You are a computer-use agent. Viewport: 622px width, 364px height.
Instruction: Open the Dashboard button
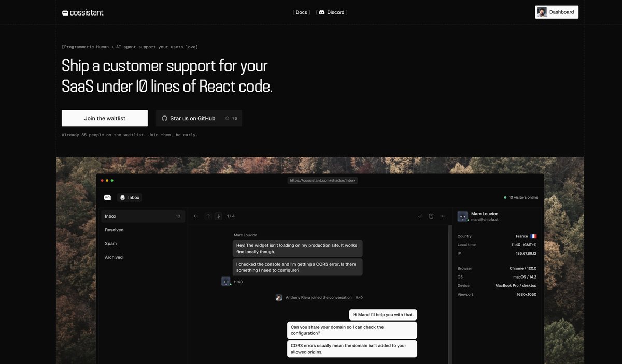pos(557,12)
